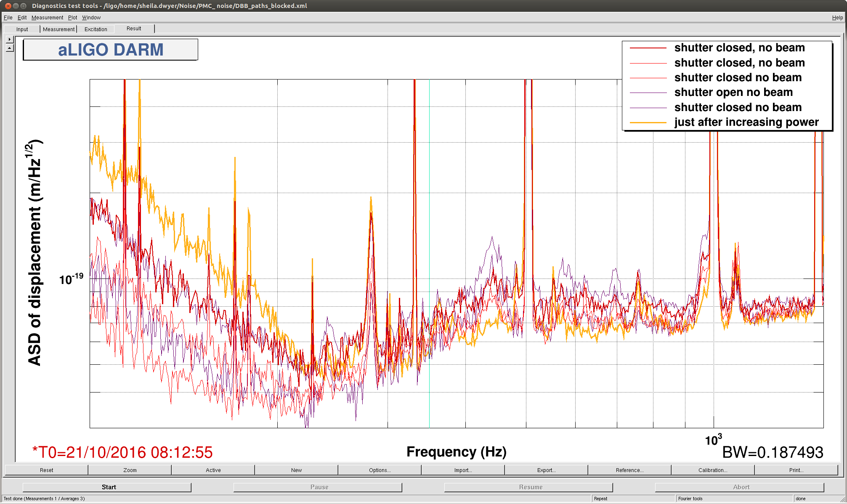Click the Import button

point(463,470)
